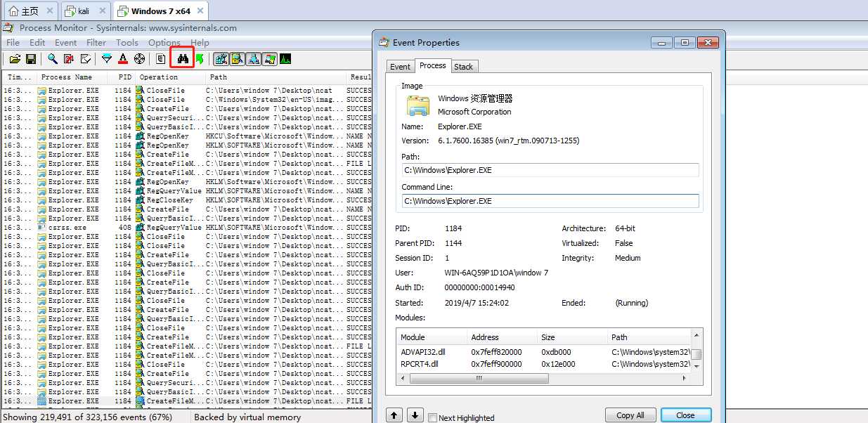Click the Show Process Tree icon

(x=161, y=59)
